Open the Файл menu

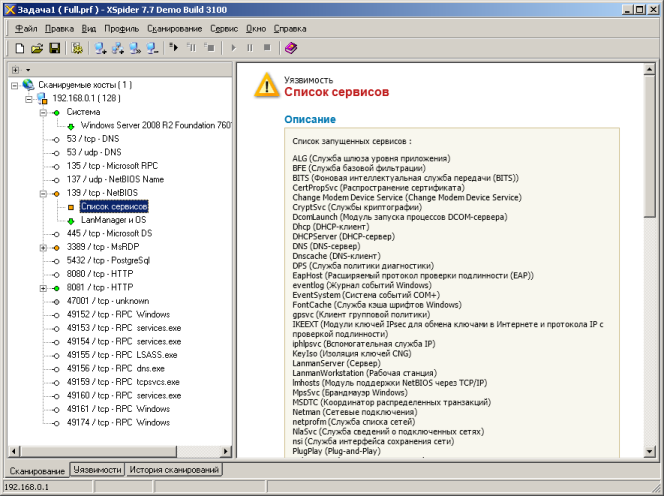coord(26,29)
